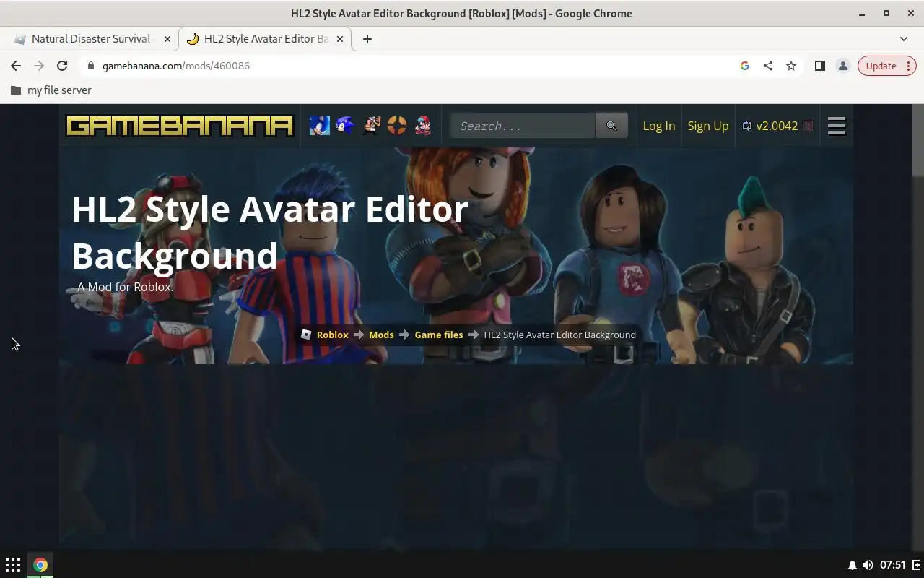Open notifications bell in tray
The width and height of the screenshot is (924, 578).
coord(852,565)
